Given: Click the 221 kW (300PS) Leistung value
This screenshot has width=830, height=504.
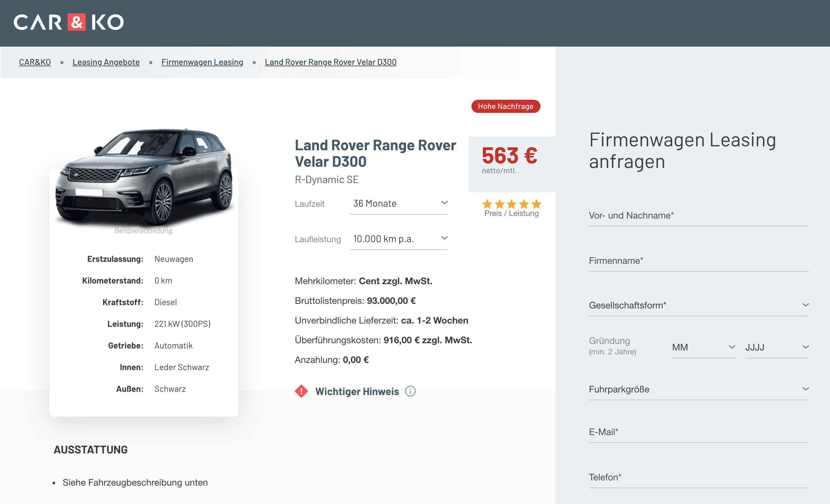Looking at the screenshot, I should (x=182, y=324).
